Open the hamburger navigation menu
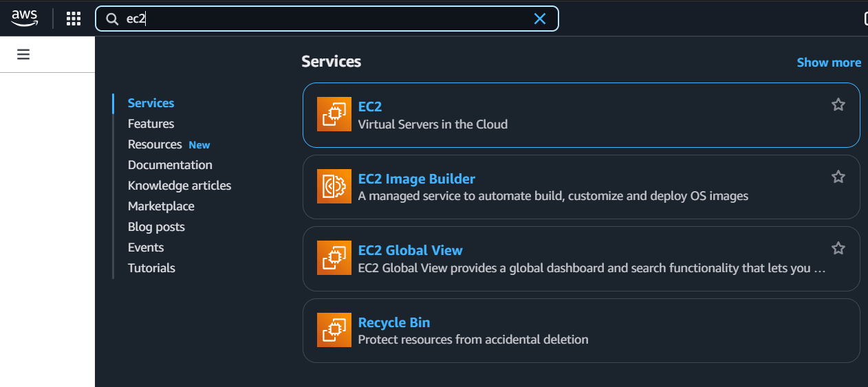Viewport: 868px width, 387px height. point(23,54)
